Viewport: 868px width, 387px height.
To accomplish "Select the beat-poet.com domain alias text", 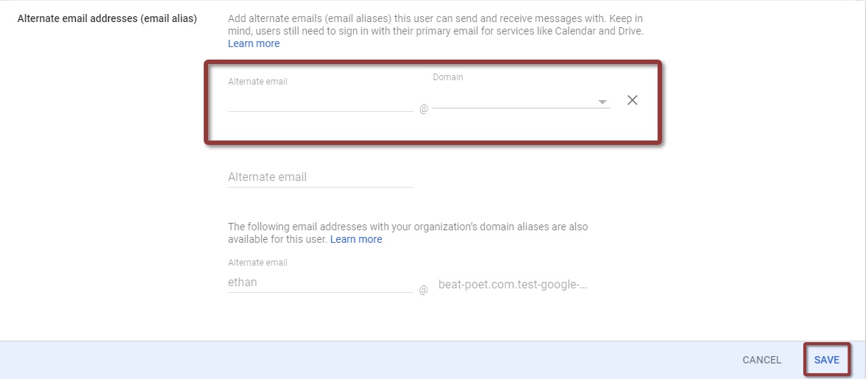I will 513,285.
